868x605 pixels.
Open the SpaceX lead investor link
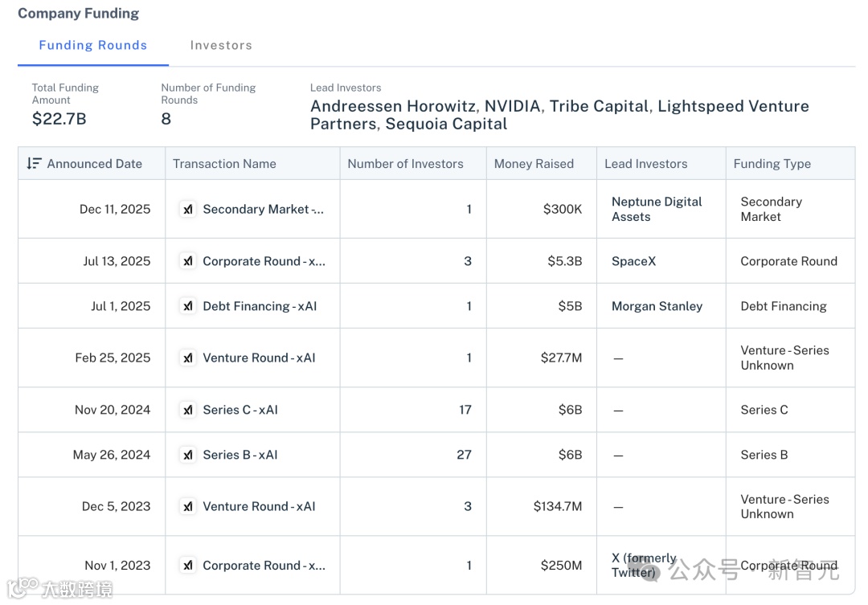pyautogui.click(x=634, y=261)
